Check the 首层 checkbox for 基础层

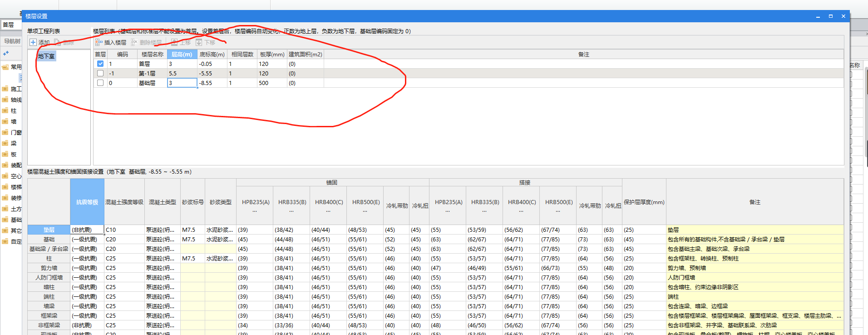pyautogui.click(x=100, y=83)
